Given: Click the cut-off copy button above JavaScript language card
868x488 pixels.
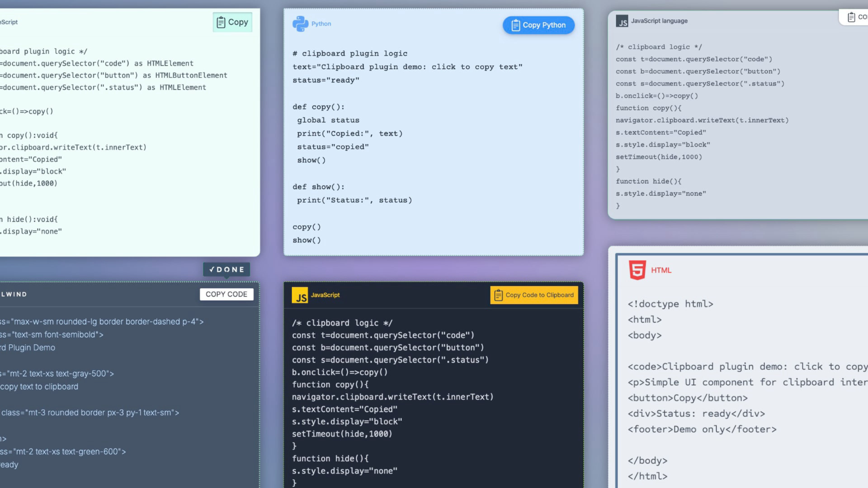Looking at the screenshot, I should tap(854, 17).
